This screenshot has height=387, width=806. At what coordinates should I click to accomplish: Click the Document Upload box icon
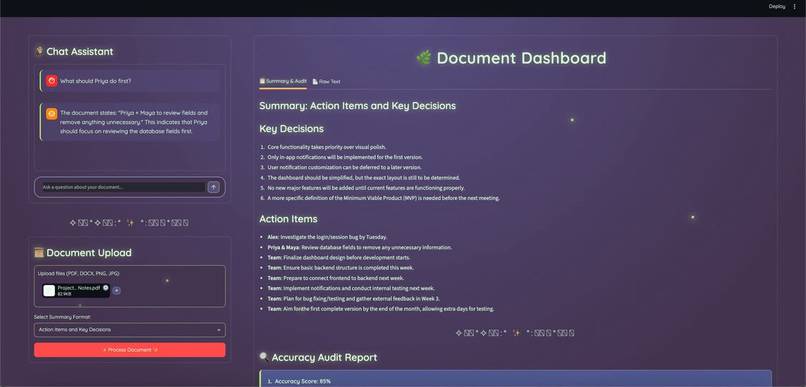click(x=39, y=252)
